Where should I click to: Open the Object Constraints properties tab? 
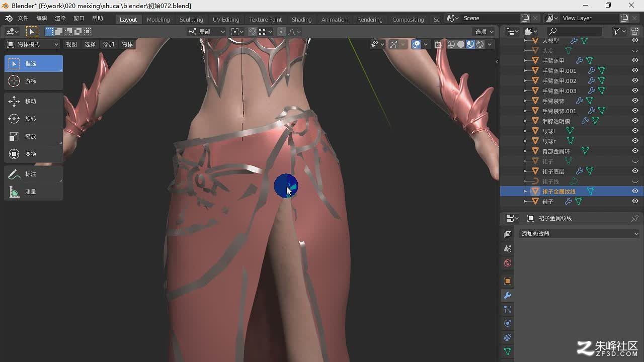point(508,337)
